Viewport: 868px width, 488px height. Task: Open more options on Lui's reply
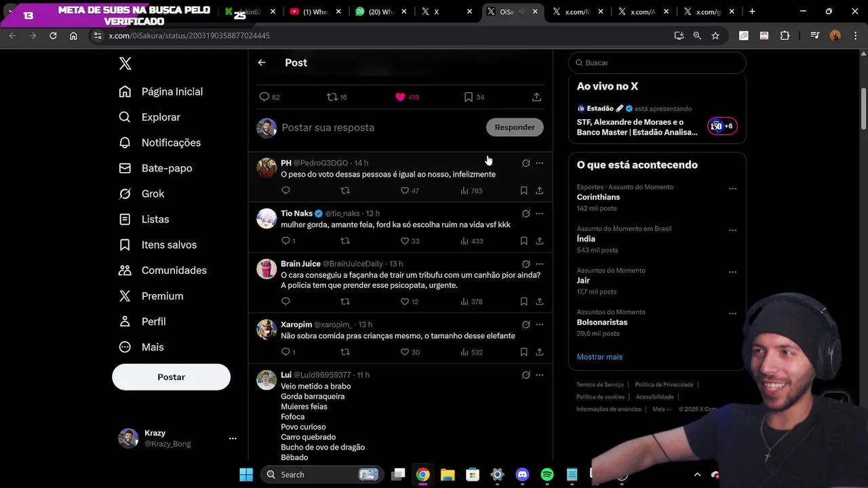(x=539, y=375)
